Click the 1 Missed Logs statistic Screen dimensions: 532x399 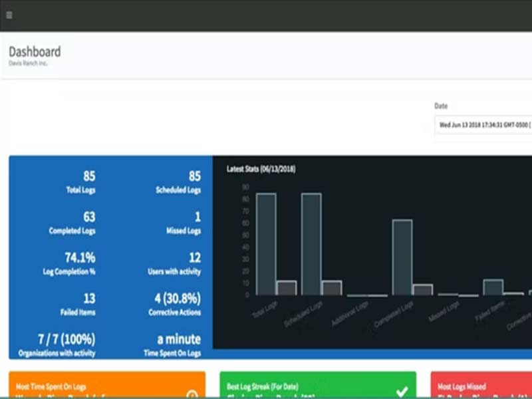[184, 223]
